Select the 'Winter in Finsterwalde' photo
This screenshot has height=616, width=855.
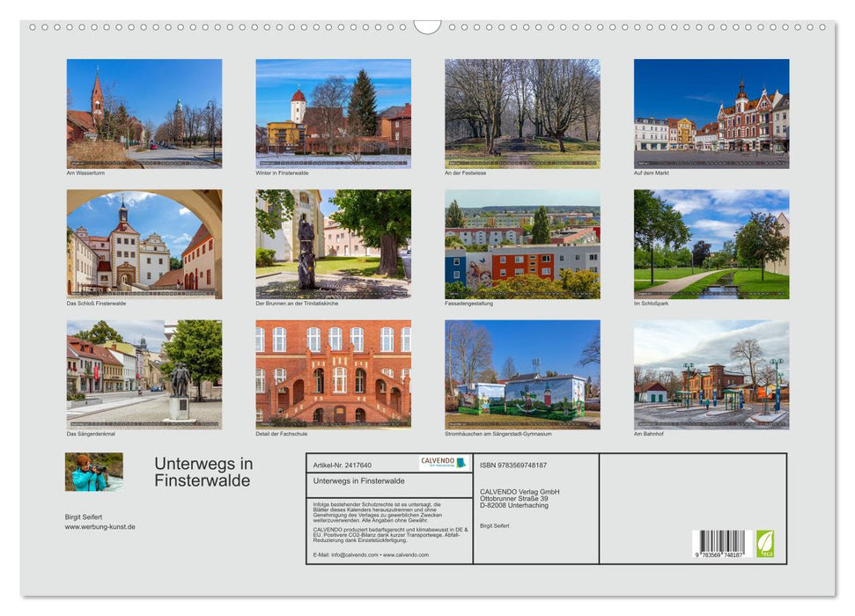(x=333, y=114)
